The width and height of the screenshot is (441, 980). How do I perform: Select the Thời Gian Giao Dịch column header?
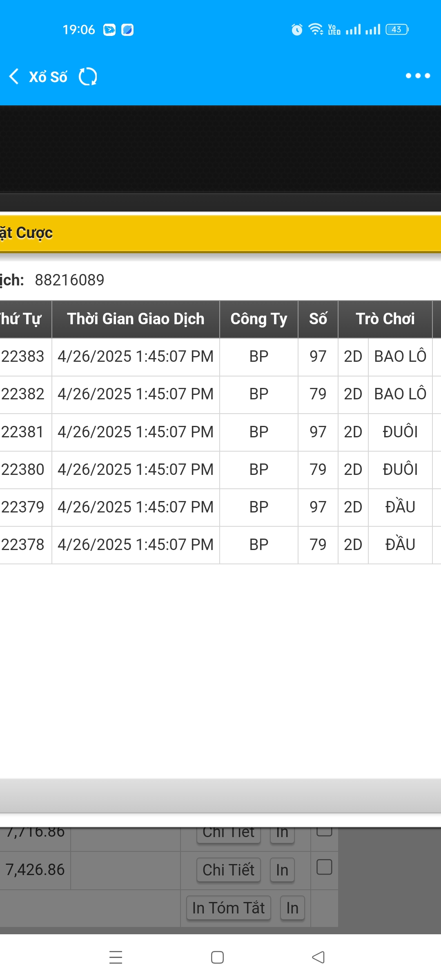(x=136, y=319)
